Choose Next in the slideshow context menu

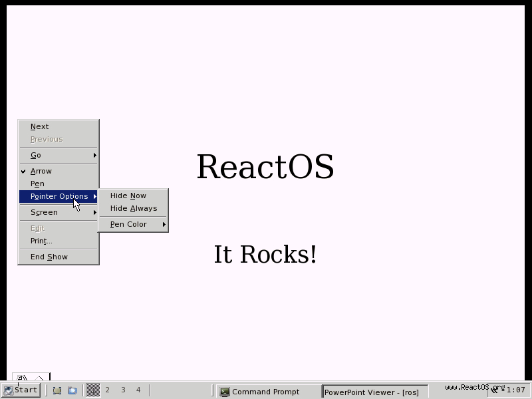pyautogui.click(x=59, y=126)
